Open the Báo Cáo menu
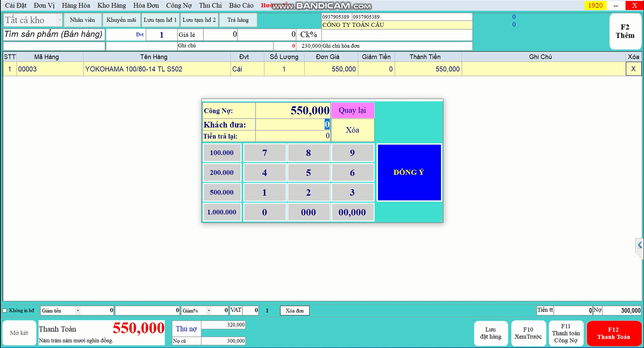This screenshot has width=644, height=348. [241, 5]
